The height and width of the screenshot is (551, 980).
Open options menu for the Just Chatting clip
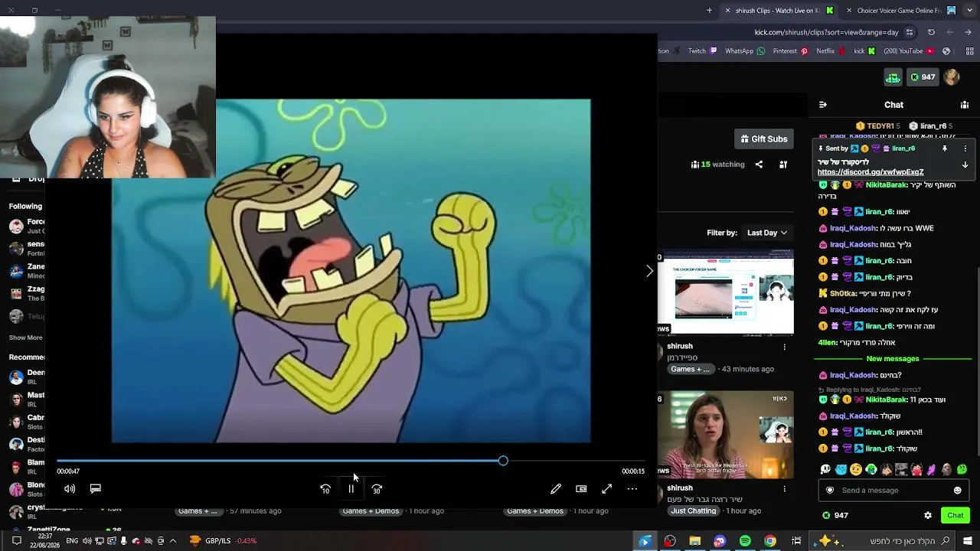click(x=784, y=489)
